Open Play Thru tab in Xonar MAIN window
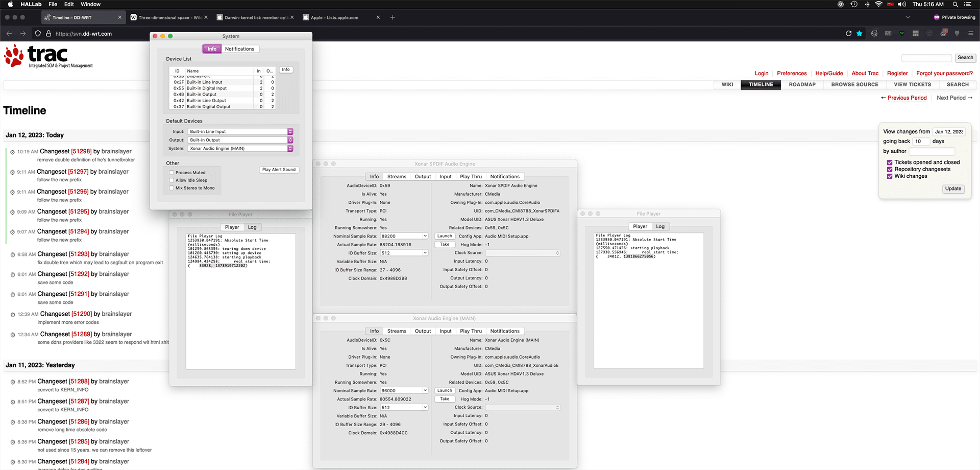The height and width of the screenshot is (470, 980). [x=471, y=331]
